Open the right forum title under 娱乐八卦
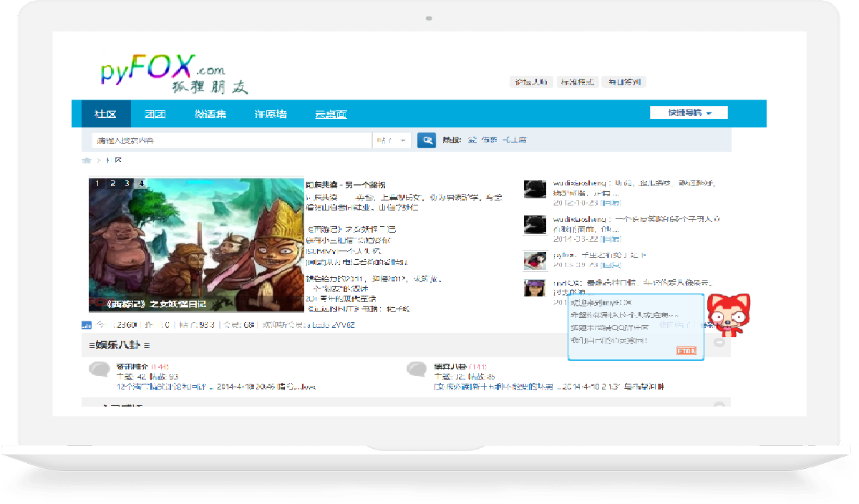 pyautogui.click(x=450, y=367)
